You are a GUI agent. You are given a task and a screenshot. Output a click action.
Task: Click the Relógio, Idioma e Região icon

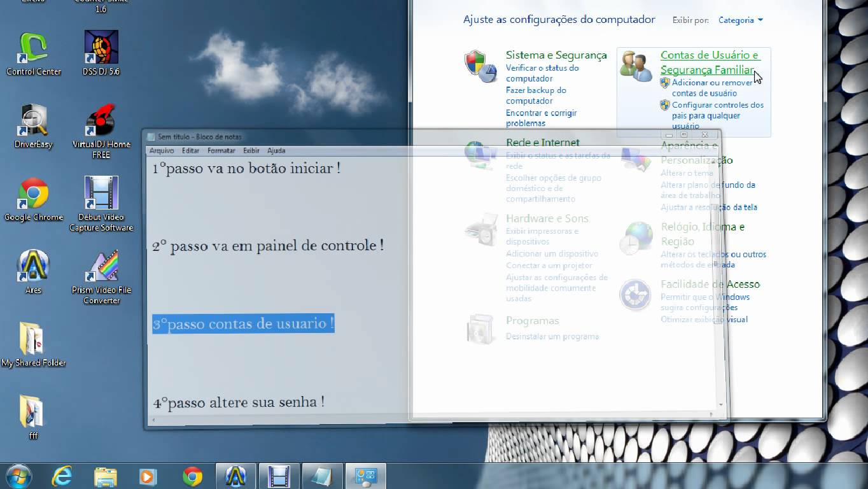[636, 238]
